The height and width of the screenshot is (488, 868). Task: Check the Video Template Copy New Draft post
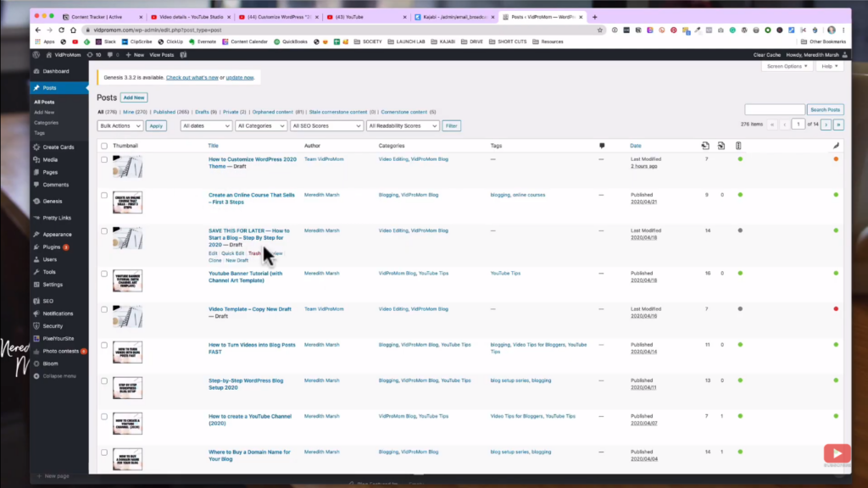[x=104, y=309]
